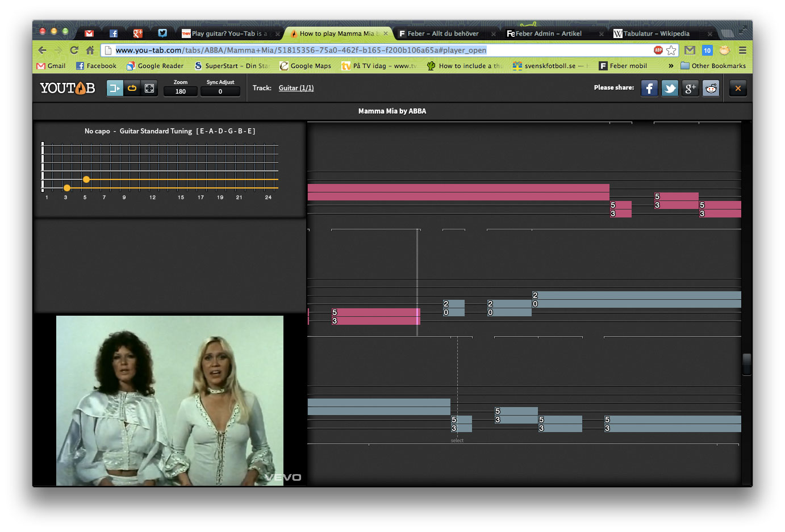Switch to the 'Play guitar? You-Tab' tab
Image resolution: width=785 pixels, height=532 pixels.
tap(228, 33)
